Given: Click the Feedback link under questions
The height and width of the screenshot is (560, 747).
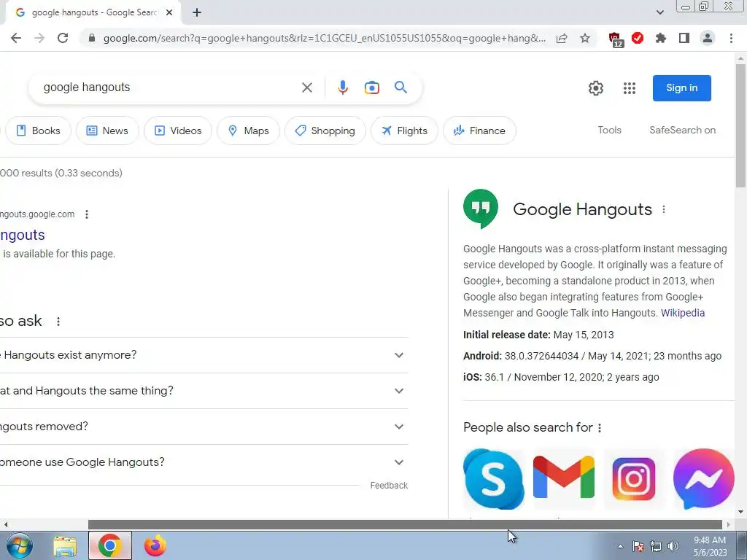Looking at the screenshot, I should (389, 485).
